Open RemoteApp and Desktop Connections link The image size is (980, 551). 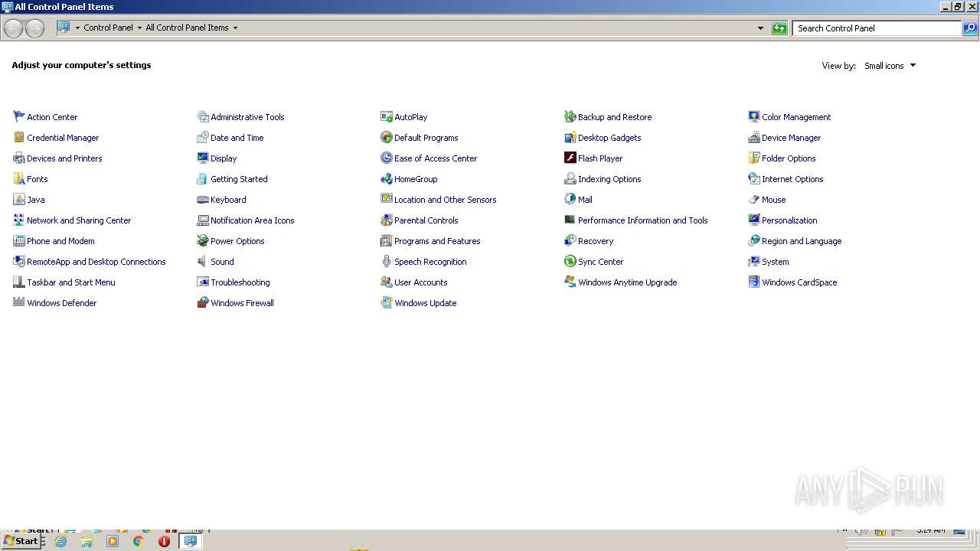click(x=96, y=262)
